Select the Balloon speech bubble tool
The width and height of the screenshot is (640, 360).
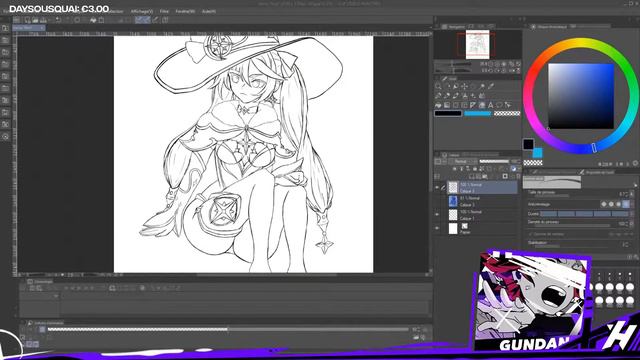[499, 105]
